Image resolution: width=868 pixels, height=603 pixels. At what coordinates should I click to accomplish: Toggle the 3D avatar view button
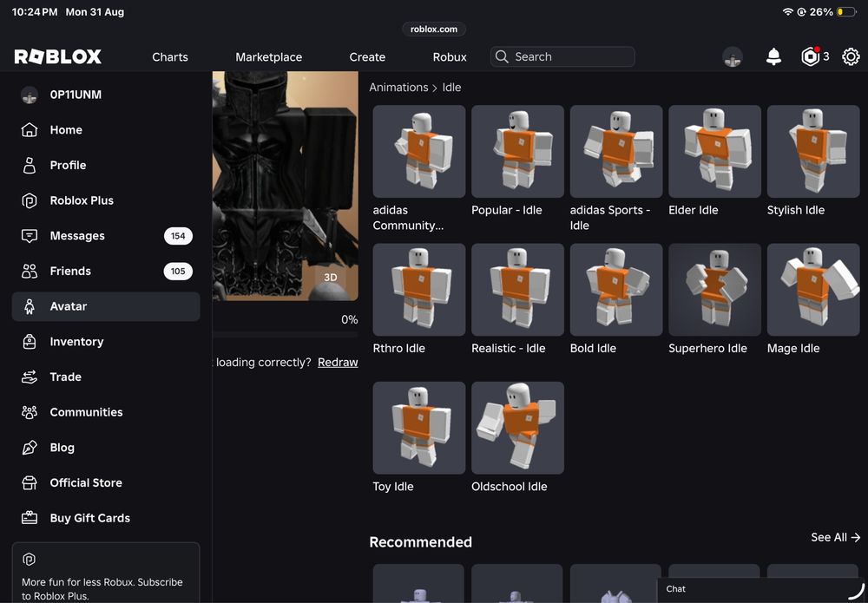coord(331,278)
